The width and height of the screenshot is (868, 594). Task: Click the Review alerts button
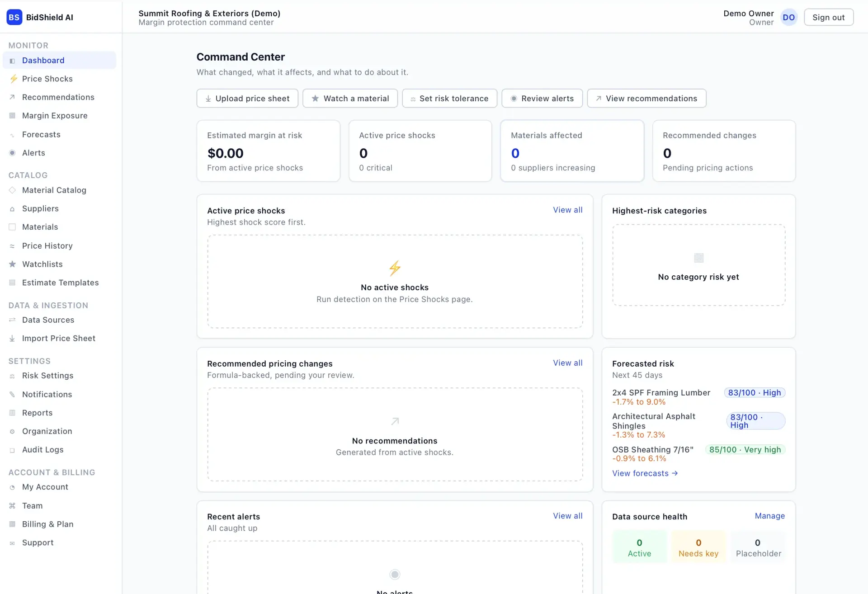(x=542, y=98)
